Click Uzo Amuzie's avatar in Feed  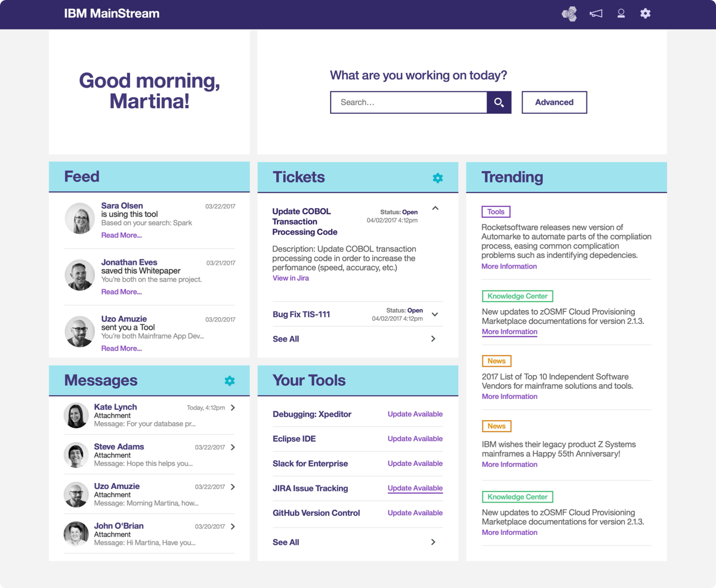point(79,332)
